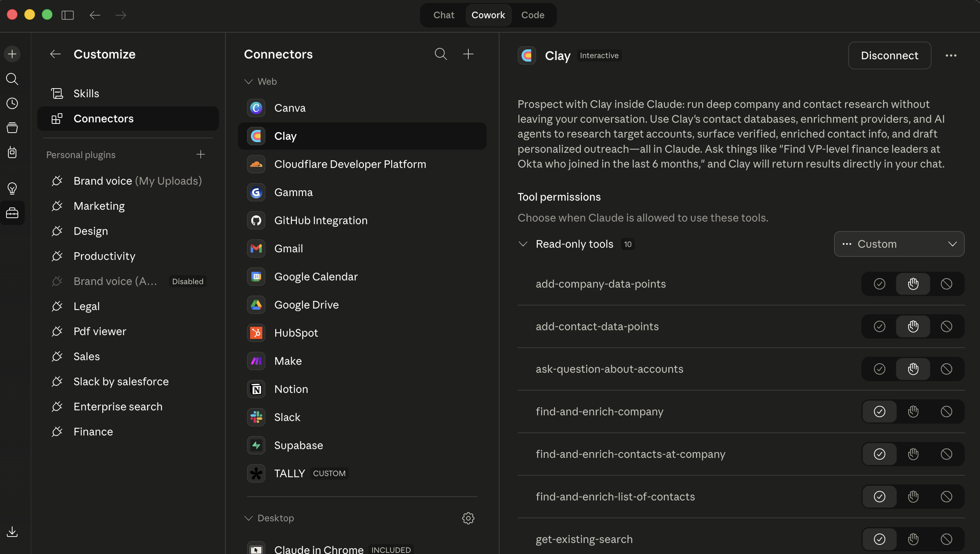Open the Desktop connectors settings gear
Image resolution: width=980 pixels, height=554 pixels.
click(468, 518)
